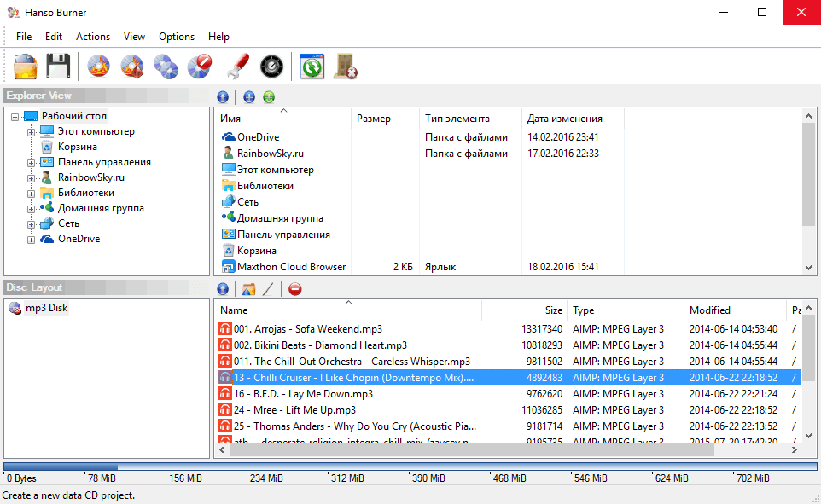Click the new folder icon in Disc Layout toolbar
This screenshot has height=504, width=821.
point(248,289)
